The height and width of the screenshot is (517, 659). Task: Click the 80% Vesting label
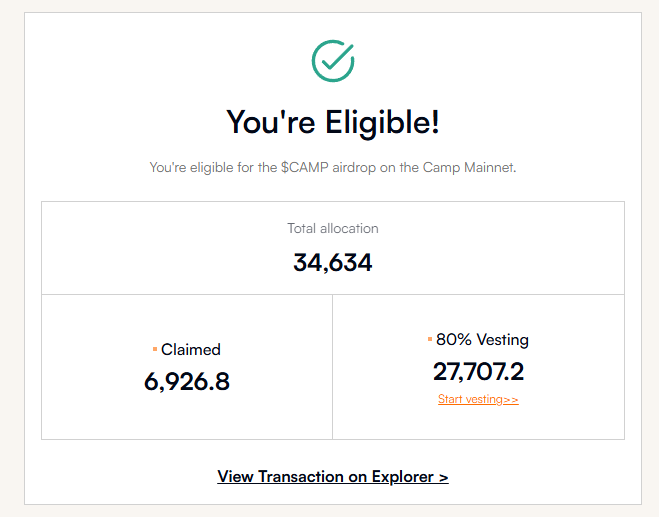pos(482,340)
